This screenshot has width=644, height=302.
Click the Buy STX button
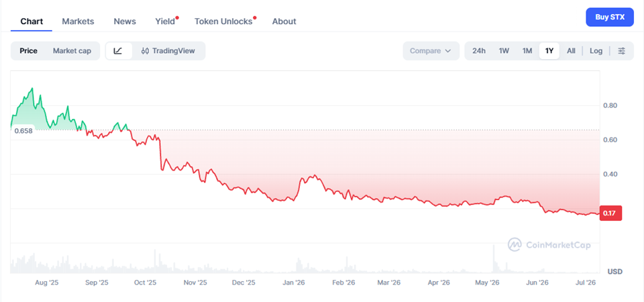tap(610, 17)
